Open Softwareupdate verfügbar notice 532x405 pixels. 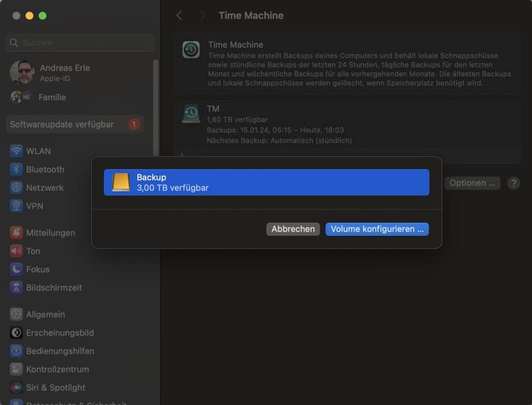pyautogui.click(x=75, y=124)
